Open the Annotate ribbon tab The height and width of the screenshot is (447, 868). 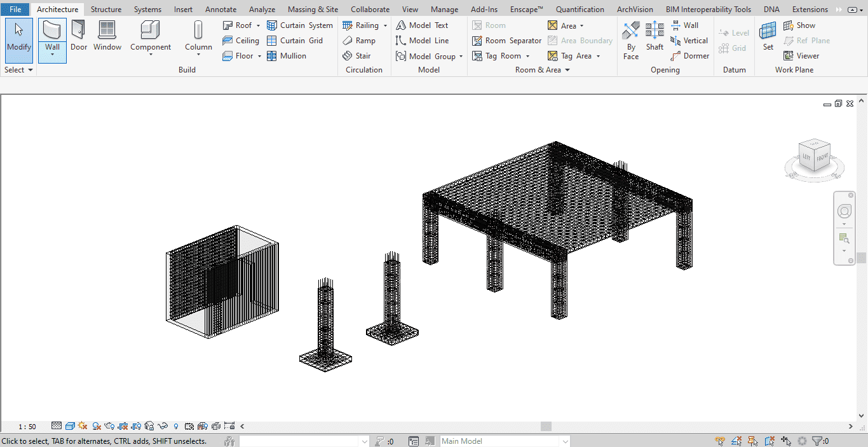(x=220, y=10)
